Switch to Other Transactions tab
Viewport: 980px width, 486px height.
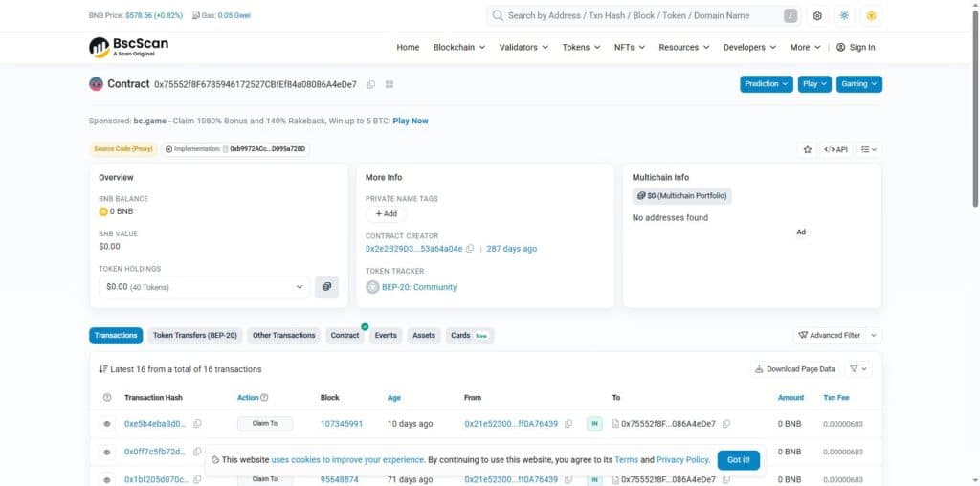coord(283,336)
